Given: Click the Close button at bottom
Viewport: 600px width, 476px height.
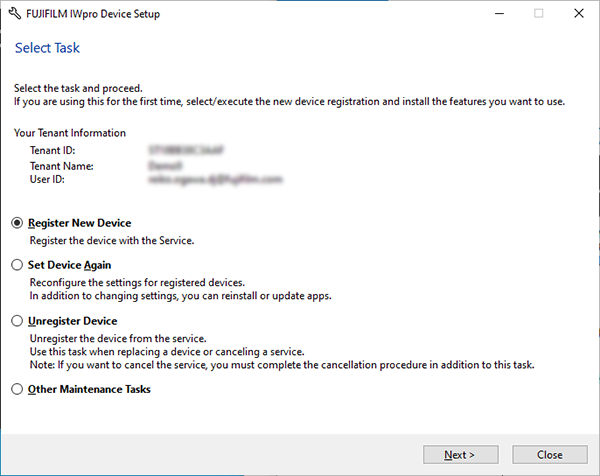Looking at the screenshot, I should [549, 455].
